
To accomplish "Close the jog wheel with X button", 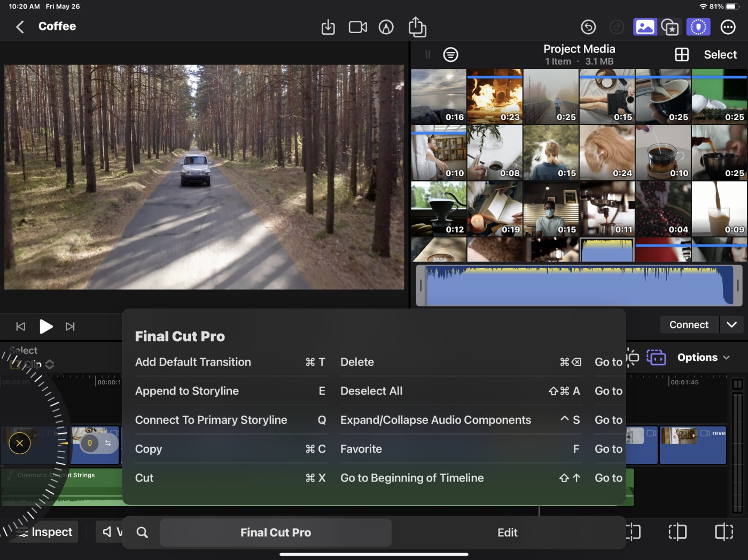I will pyautogui.click(x=20, y=443).
